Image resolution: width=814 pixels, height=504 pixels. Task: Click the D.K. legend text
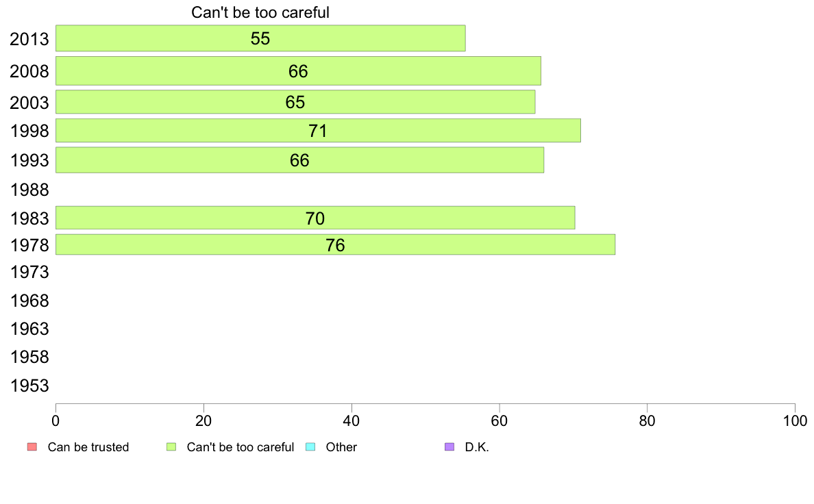pos(477,447)
